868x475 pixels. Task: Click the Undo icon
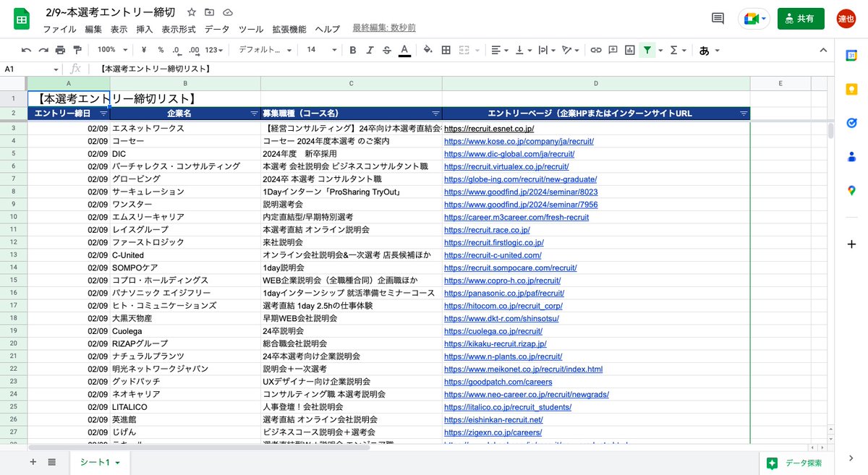tap(26, 50)
